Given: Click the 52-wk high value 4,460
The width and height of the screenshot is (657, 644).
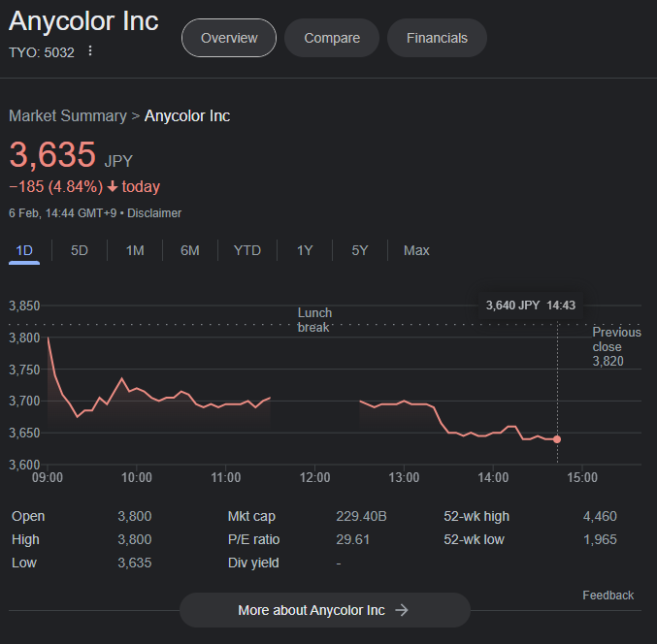Looking at the screenshot, I should [600, 516].
